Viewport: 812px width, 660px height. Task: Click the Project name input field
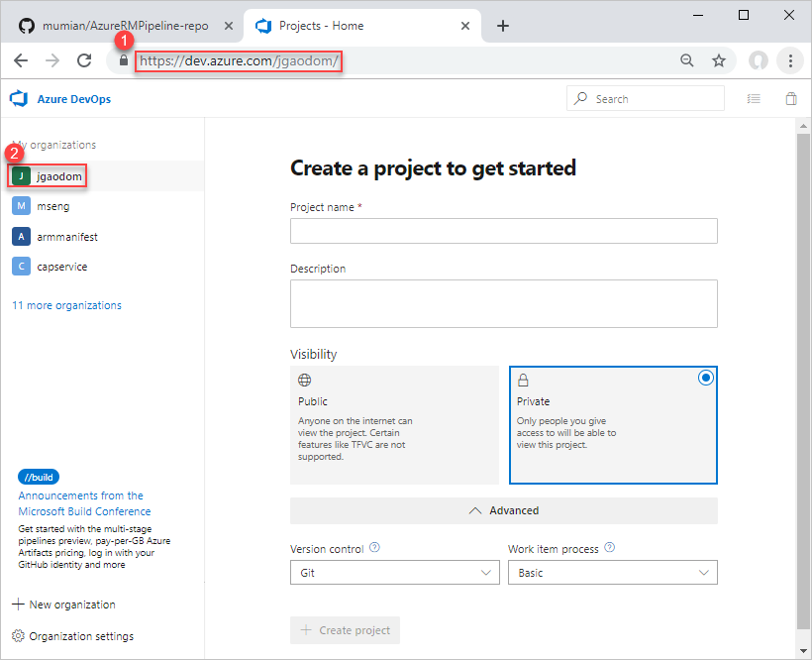point(503,231)
